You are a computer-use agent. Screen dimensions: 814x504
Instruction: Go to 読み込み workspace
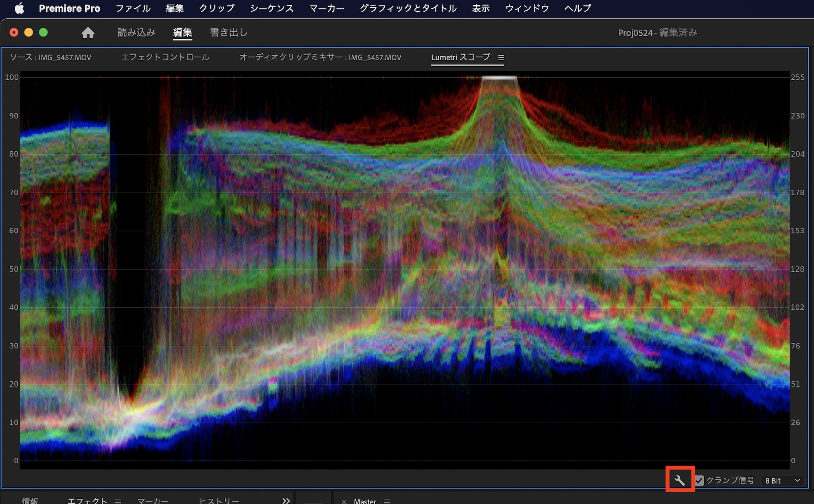[136, 33]
